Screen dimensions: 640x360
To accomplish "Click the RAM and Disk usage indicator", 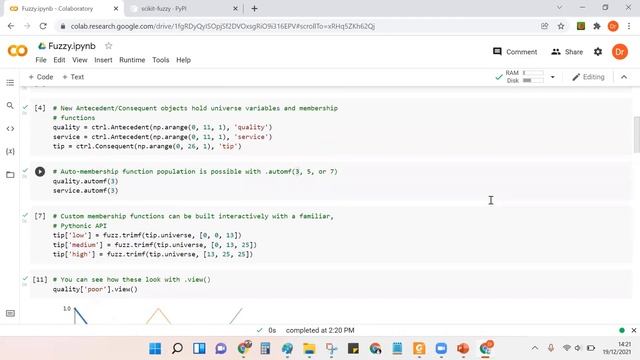I will [x=524, y=77].
